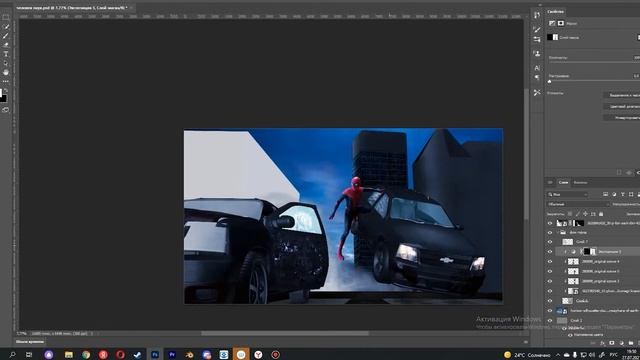The image size is (640, 360).
Task: Filter layers by type layers (T) icon
Action: point(622,194)
